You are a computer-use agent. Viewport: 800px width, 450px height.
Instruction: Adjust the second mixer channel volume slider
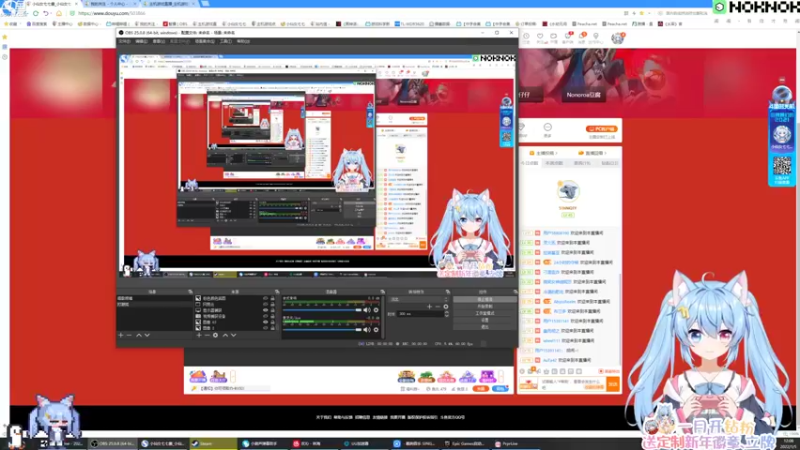click(322, 330)
